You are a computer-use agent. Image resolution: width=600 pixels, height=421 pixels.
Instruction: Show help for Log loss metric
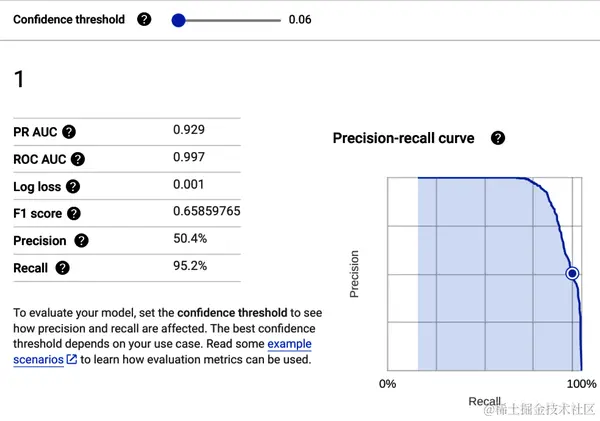tap(73, 186)
